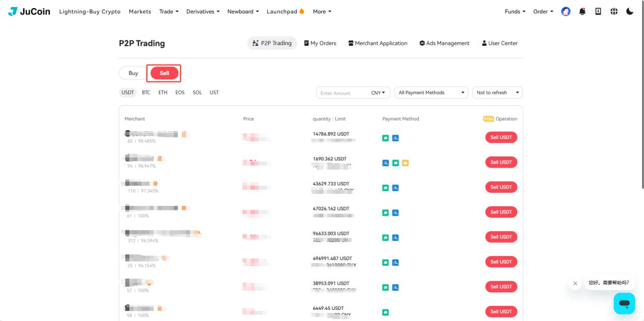Select the SOL coin tab
The image size is (644, 321).
(x=197, y=93)
